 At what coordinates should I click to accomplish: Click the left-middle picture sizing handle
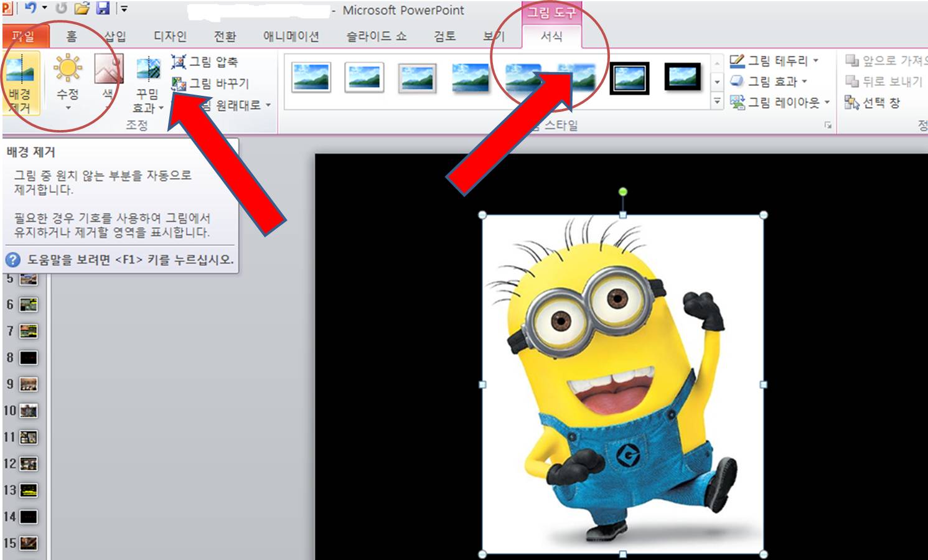point(482,385)
